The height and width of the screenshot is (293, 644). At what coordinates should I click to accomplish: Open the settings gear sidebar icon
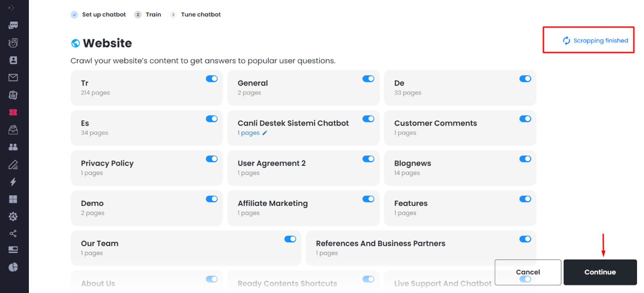(13, 216)
